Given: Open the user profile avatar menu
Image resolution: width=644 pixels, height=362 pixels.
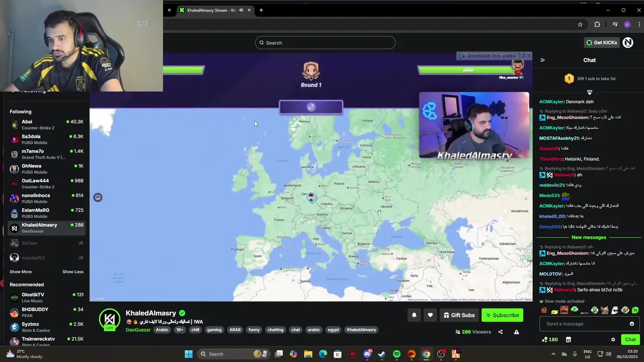Looking at the screenshot, I should 628,43.
